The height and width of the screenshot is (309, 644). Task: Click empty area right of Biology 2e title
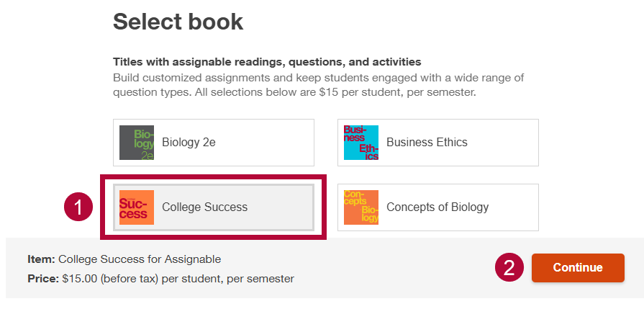pos(266,143)
